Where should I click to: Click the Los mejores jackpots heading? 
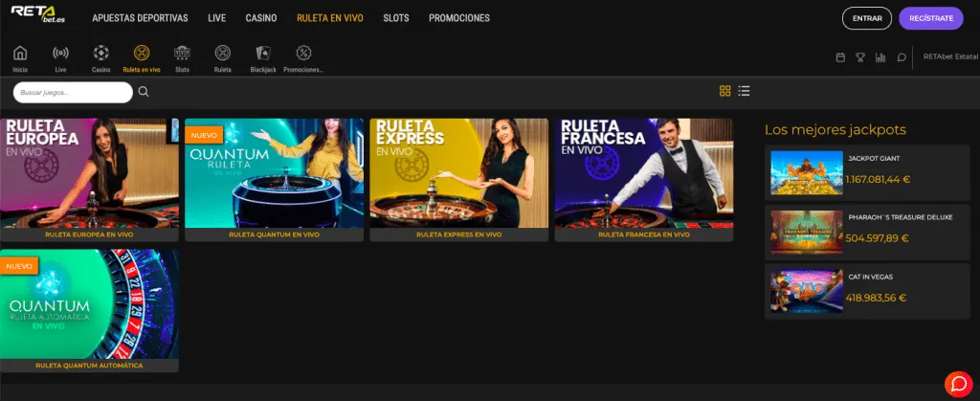click(x=835, y=130)
